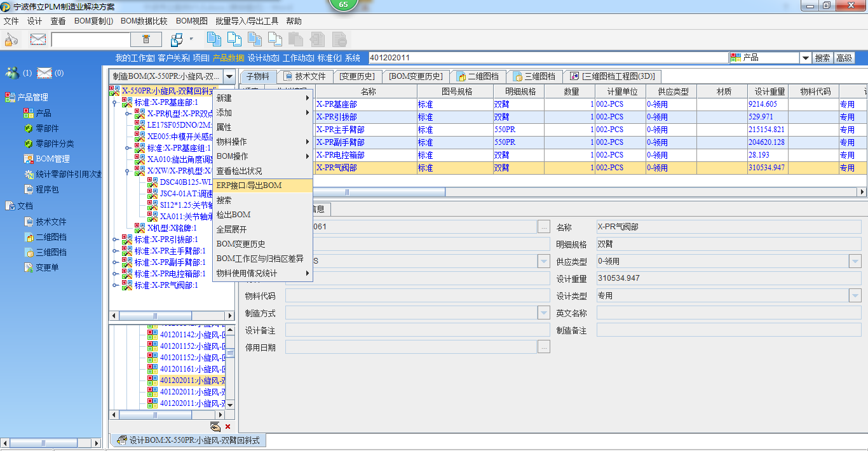Select ERP接口/导出BOM in context menu

coord(248,185)
